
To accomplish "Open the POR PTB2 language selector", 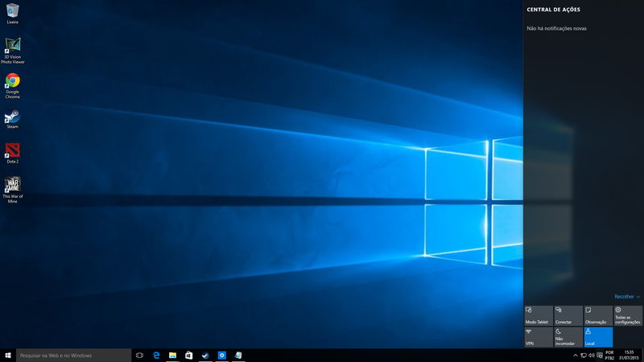I will click(609, 356).
